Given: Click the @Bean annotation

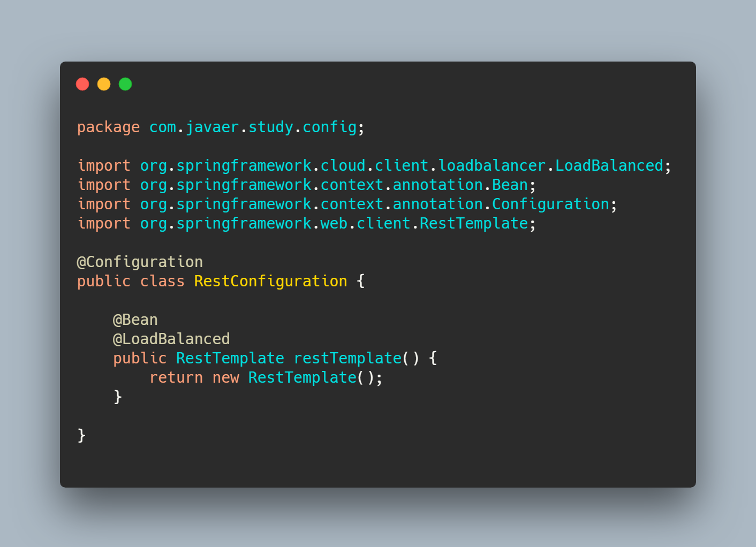Looking at the screenshot, I should pos(135,320).
